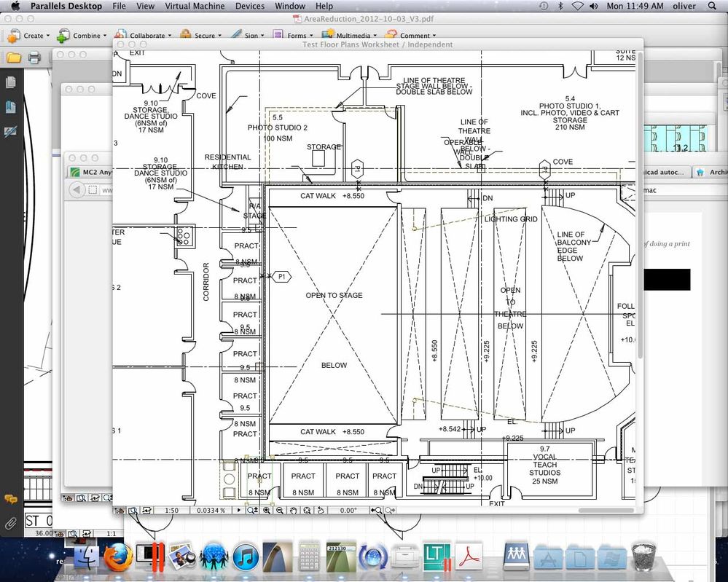Click the Set Orientation rotate icon
Screen dimensions: 728x582
[x=321, y=510]
